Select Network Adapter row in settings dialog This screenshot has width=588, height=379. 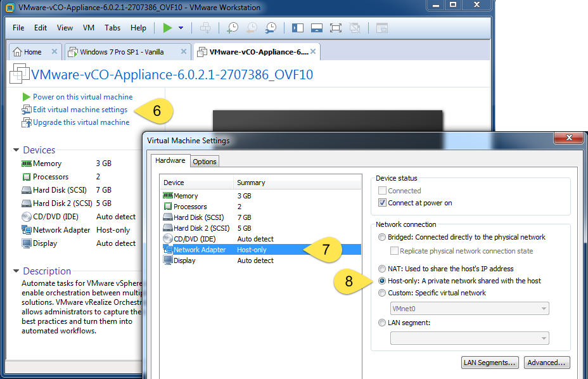261,250
